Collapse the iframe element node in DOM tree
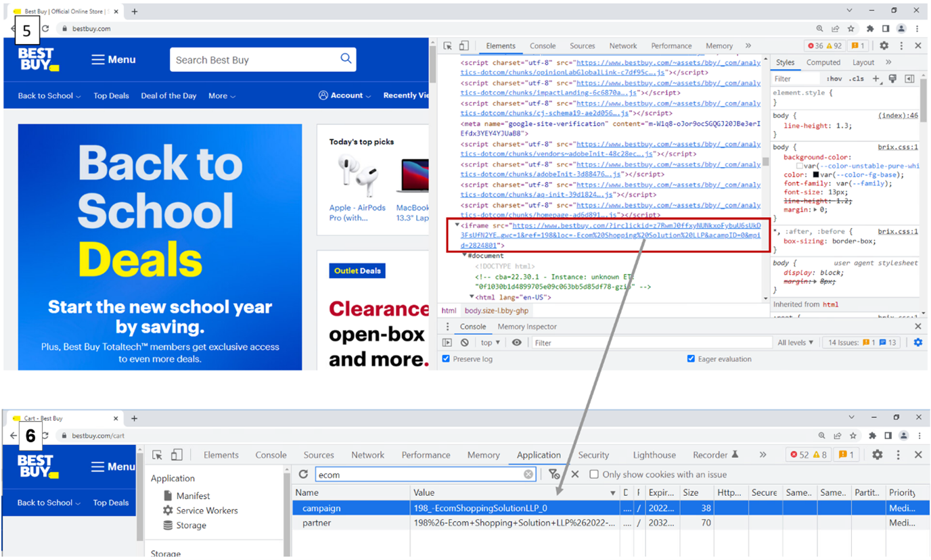The image size is (931, 560). point(457,225)
